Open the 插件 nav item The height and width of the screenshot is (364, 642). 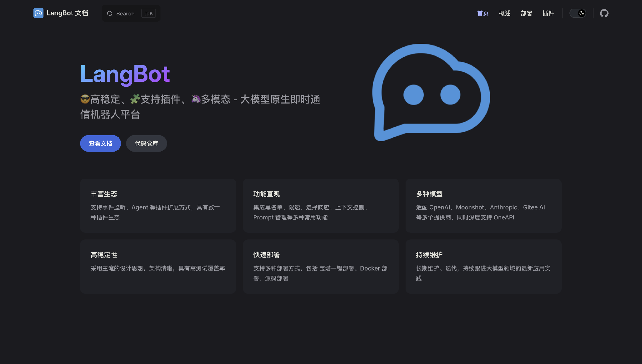point(548,13)
